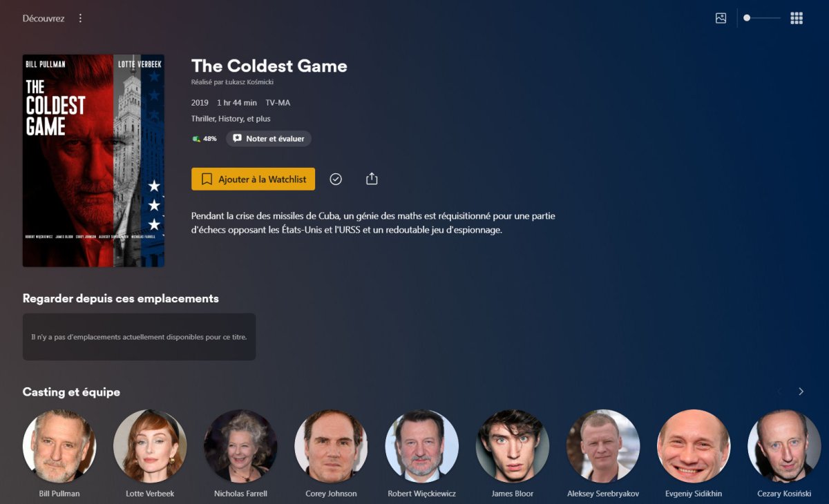Switch to grid view layout icon
Viewport: 829px width, 504px height.
(797, 19)
